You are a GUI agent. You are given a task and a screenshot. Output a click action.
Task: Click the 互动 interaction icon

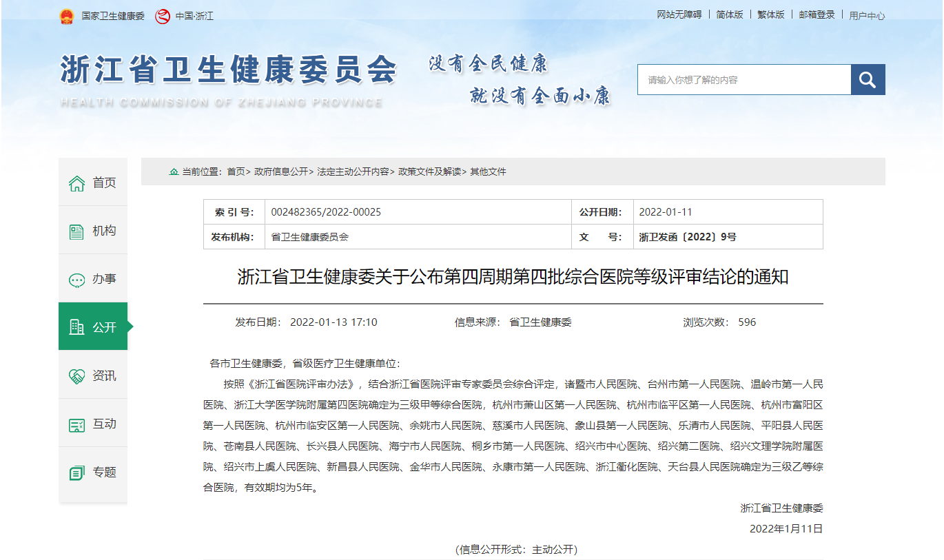(76, 424)
